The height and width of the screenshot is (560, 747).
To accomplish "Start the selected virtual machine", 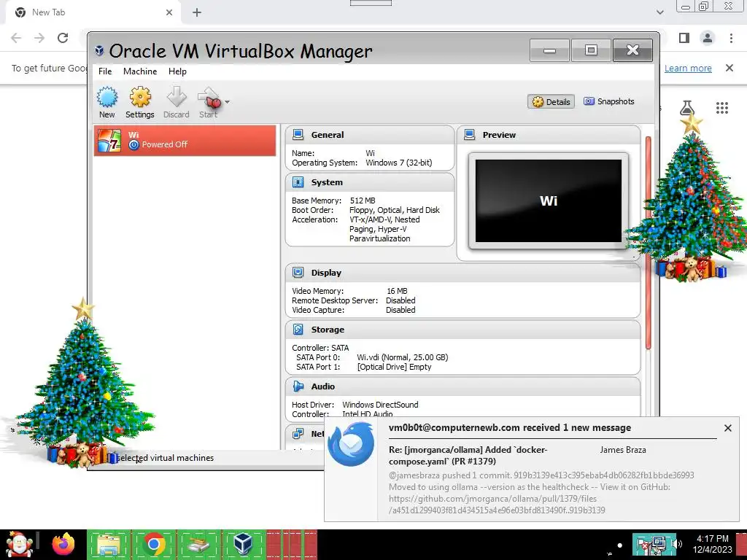I will pos(209,102).
